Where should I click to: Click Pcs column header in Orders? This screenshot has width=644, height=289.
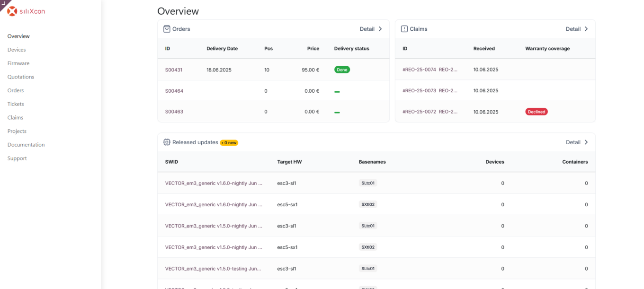pos(268,48)
